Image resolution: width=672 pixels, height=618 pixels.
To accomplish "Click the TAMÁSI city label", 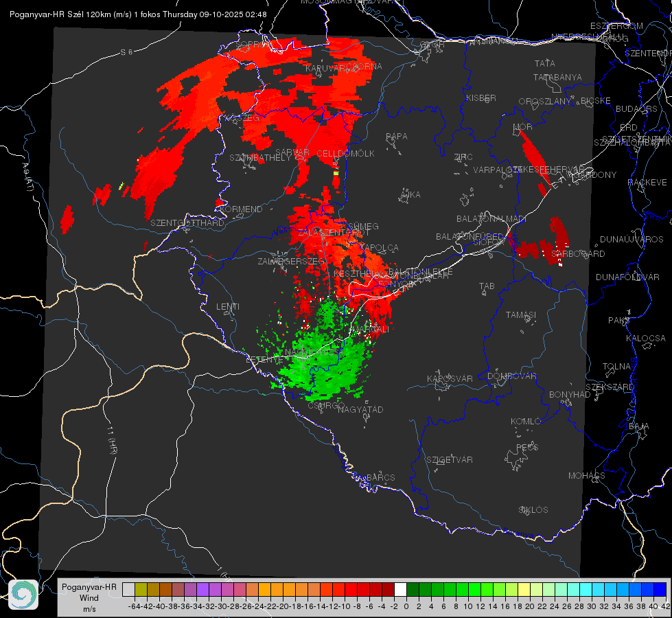I will [x=521, y=315].
